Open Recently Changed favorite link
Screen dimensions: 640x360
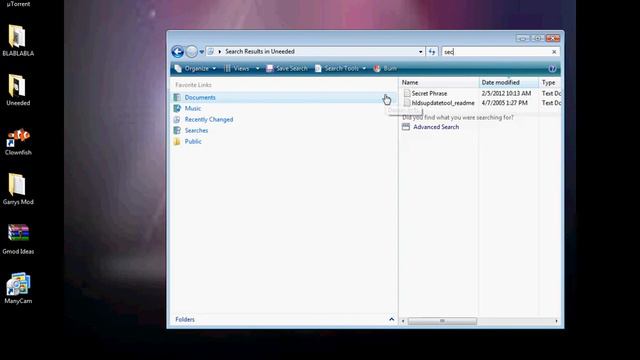tap(209, 119)
